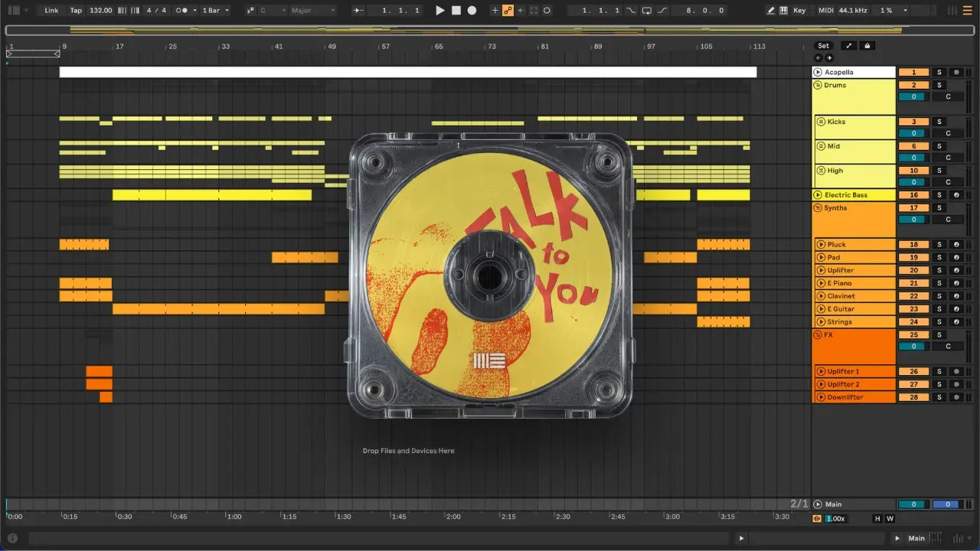Click the automation mode icon next to Set
This screenshot has height=551, width=980.
[x=849, y=46]
